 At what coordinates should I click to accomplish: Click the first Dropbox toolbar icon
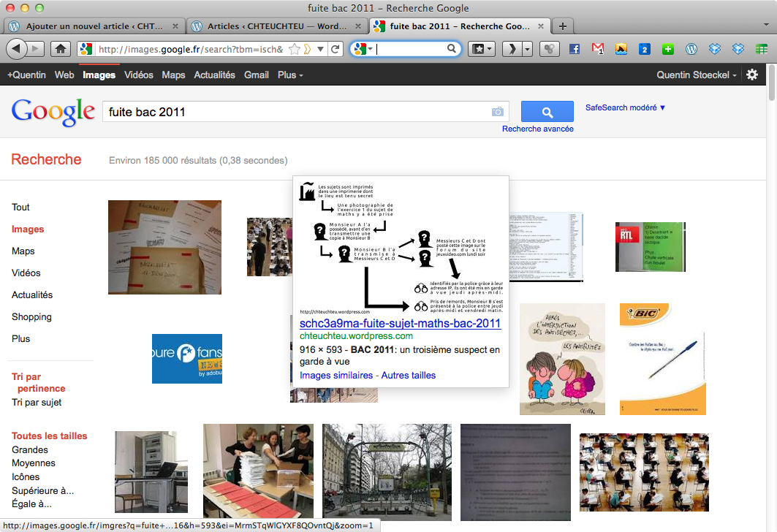point(715,49)
